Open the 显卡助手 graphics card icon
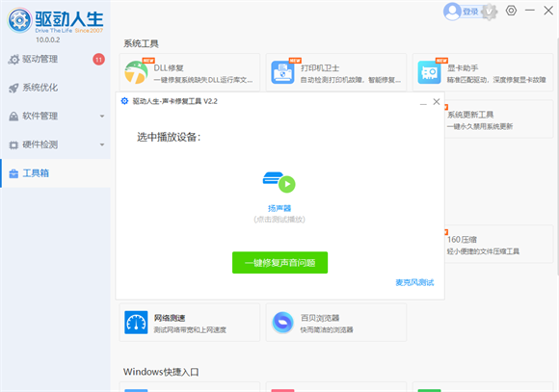The width and height of the screenshot is (559, 392). [429, 72]
